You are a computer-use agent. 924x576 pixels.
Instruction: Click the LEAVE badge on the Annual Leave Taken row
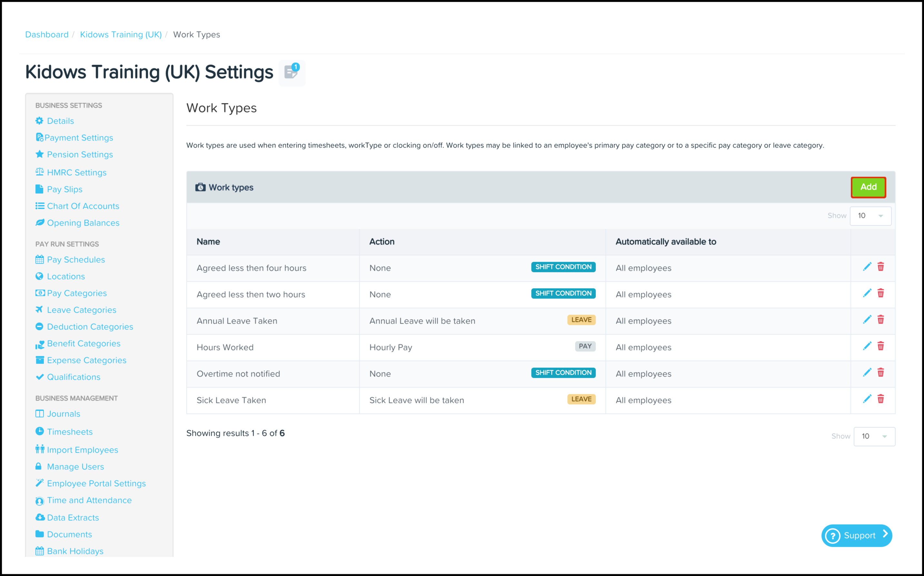pyautogui.click(x=581, y=320)
